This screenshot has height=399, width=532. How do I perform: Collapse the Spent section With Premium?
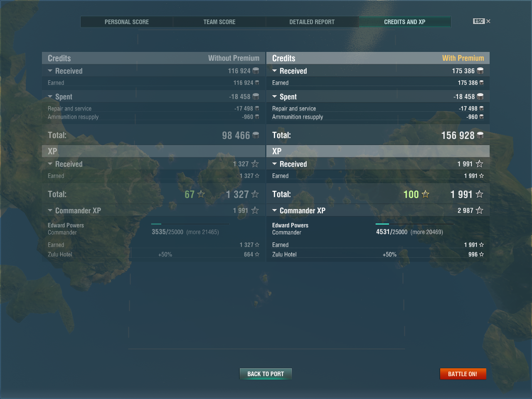[275, 97]
